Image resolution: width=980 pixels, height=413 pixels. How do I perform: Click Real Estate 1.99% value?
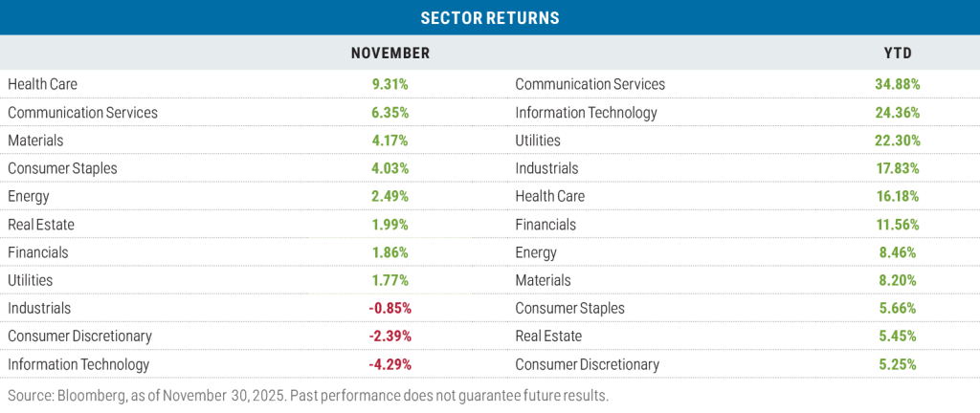390,225
